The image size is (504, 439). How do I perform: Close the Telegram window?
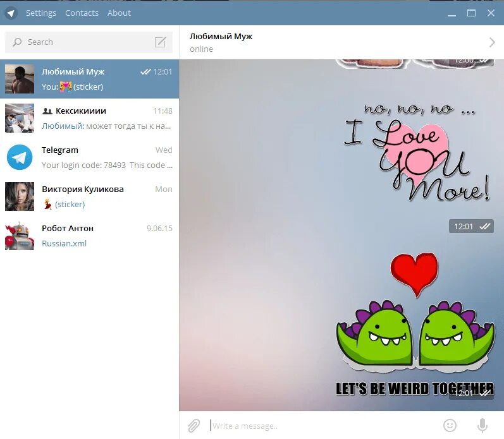coord(491,13)
